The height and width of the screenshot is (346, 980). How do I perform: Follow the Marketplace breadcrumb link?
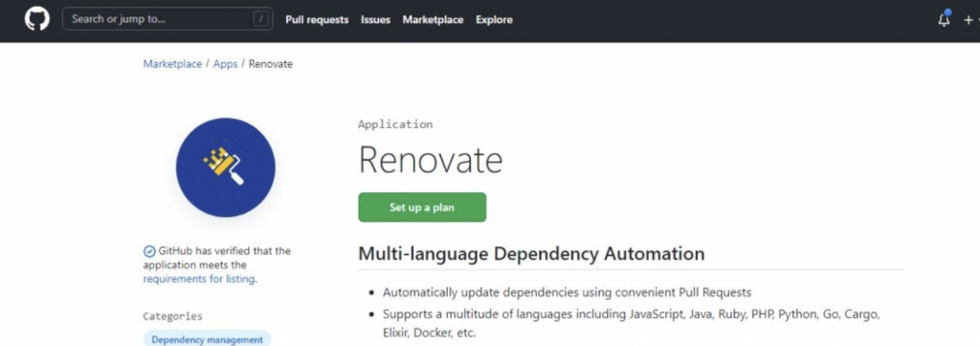(172, 64)
